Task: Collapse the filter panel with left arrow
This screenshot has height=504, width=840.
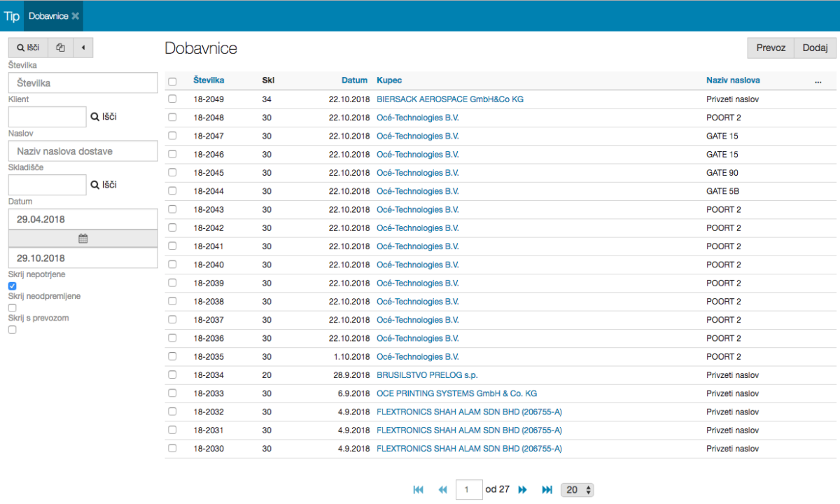Action: click(x=83, y=48)
